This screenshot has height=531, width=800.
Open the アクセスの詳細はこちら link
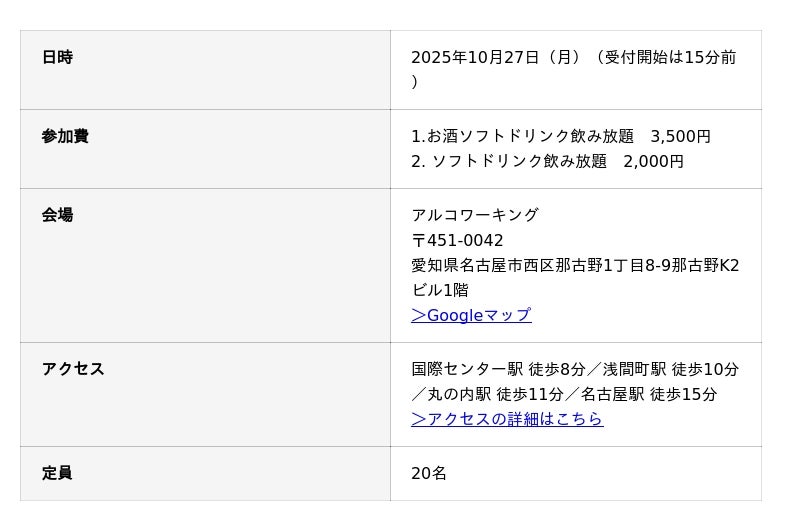tap(507, 420)
